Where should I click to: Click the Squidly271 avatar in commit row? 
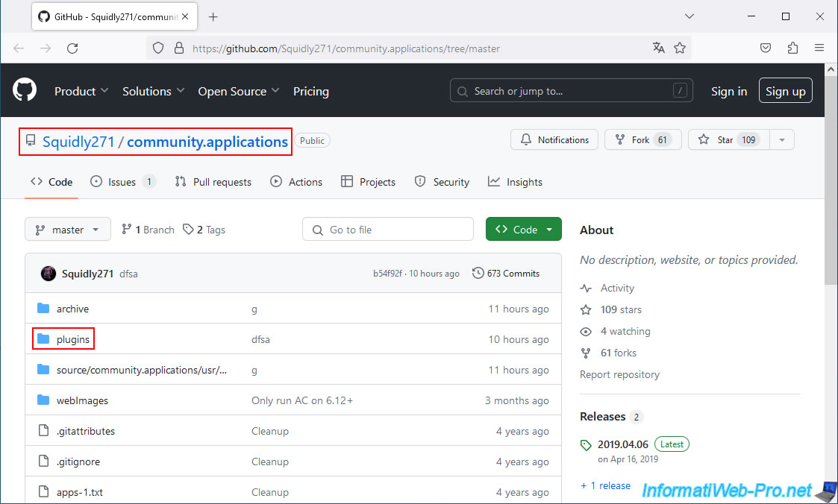click(49, 274)
